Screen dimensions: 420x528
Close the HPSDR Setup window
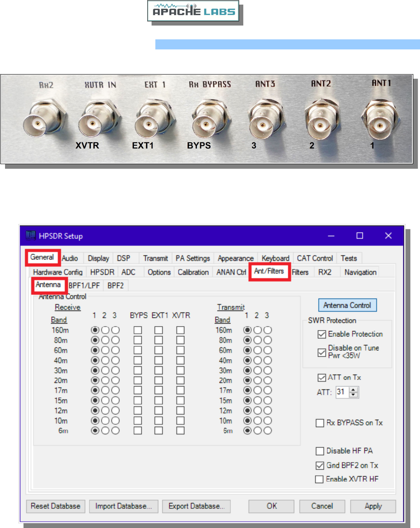point(388,236)
